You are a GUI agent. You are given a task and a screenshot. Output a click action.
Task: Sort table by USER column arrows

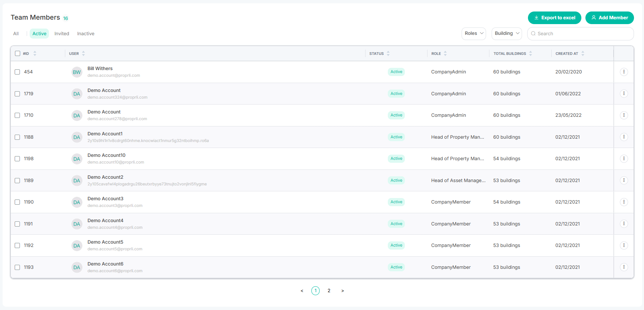[83, 53]
